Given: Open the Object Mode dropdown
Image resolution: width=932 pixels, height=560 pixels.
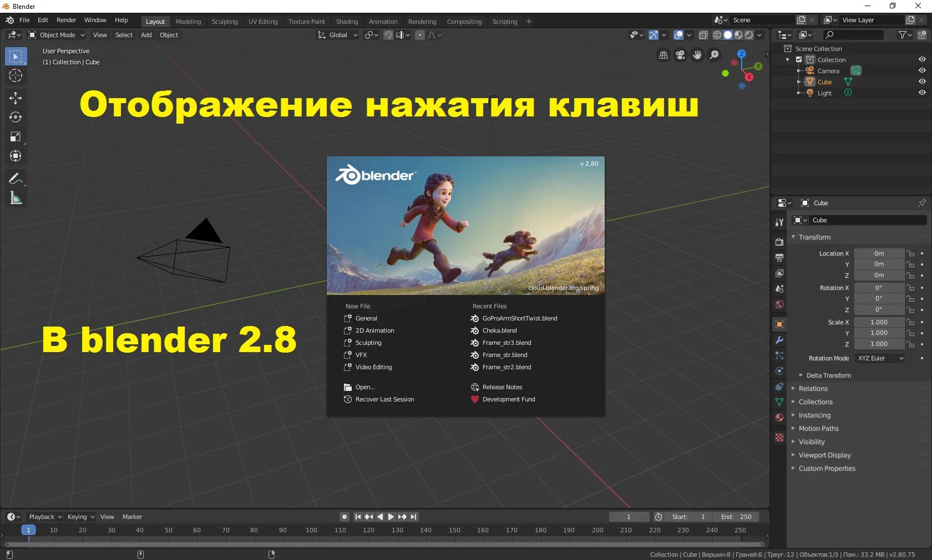Looking at the screenshot, I should [x=57, y=35].
